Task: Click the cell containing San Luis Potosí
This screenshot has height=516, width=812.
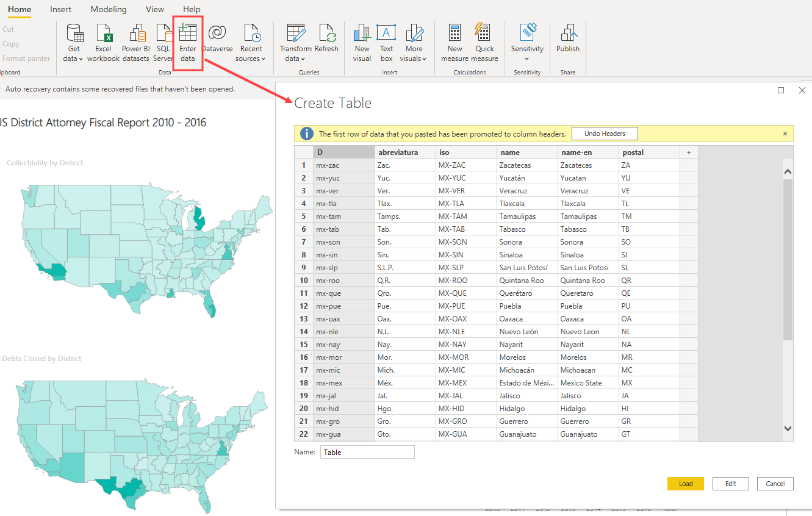Action: click(x=527, y=268)
